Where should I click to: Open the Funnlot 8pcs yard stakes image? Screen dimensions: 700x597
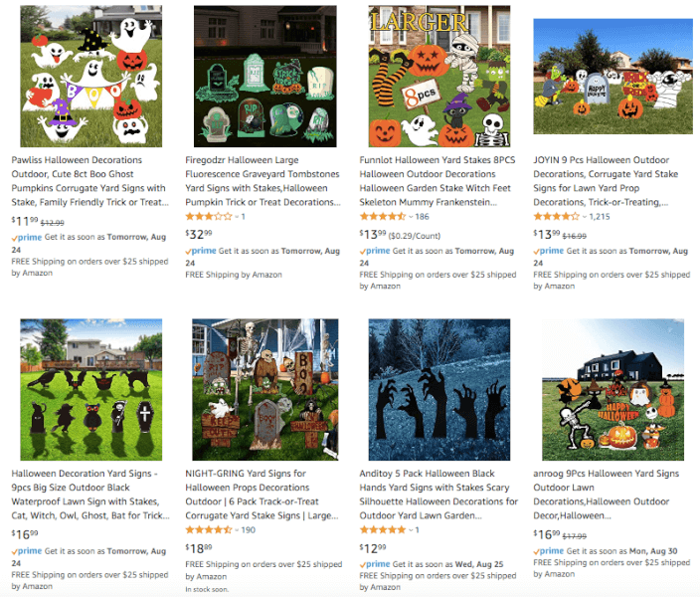tap(439, 76)
